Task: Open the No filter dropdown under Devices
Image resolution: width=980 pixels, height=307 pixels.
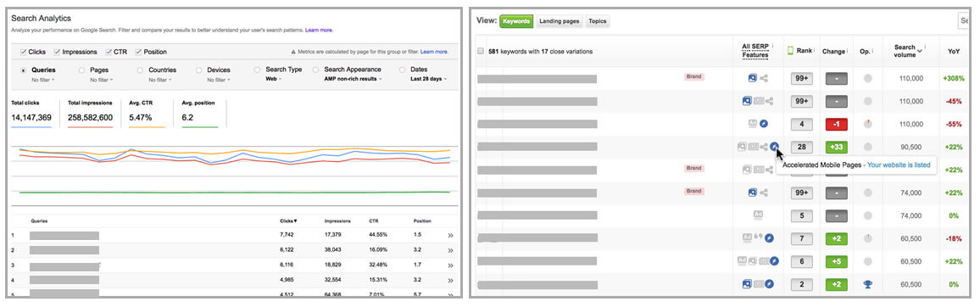Action: pos(220,80)
